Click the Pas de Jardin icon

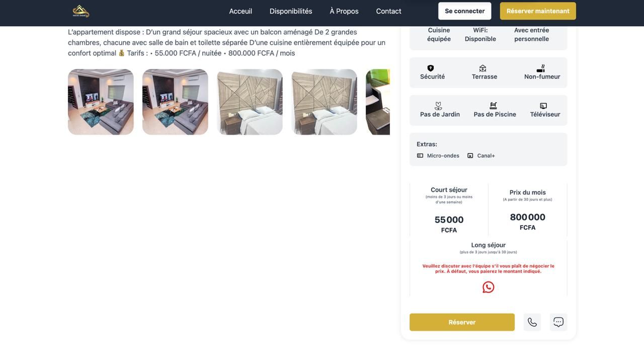[x=438, y=106]
